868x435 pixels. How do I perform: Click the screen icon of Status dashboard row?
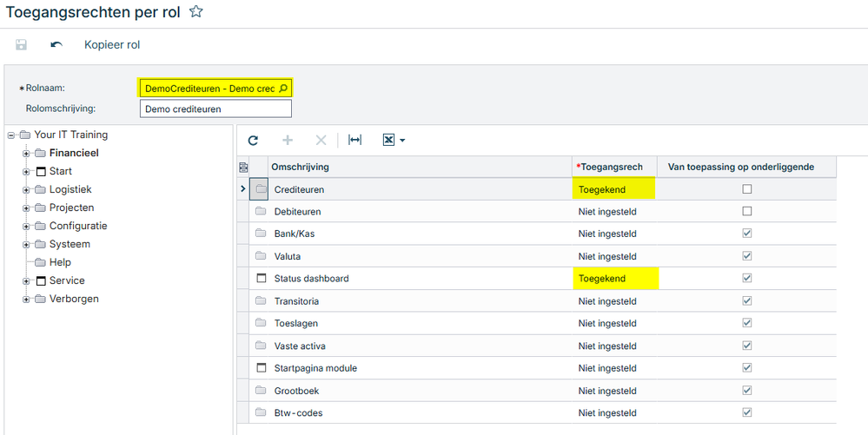point(262,279)
